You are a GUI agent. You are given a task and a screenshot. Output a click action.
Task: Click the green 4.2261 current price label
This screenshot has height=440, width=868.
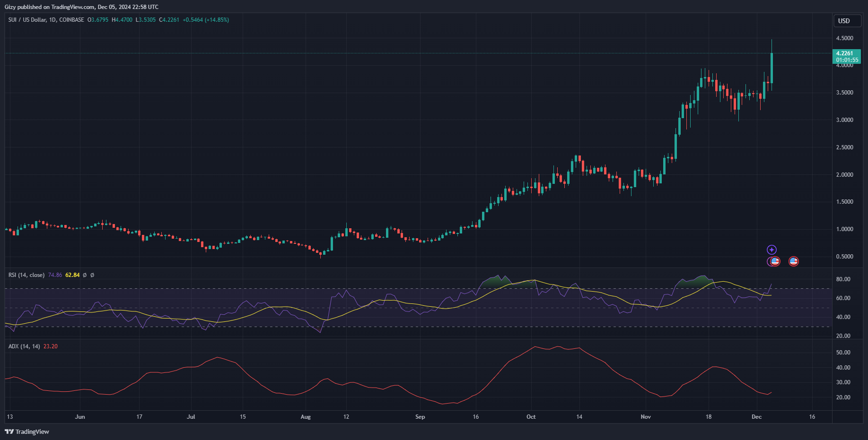[x=844, y=53]
